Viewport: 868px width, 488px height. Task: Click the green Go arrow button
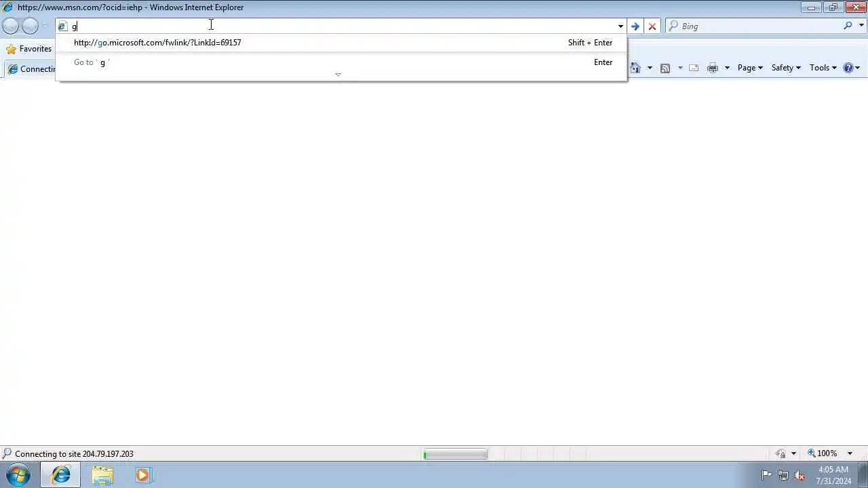click(x=635, y=26)
